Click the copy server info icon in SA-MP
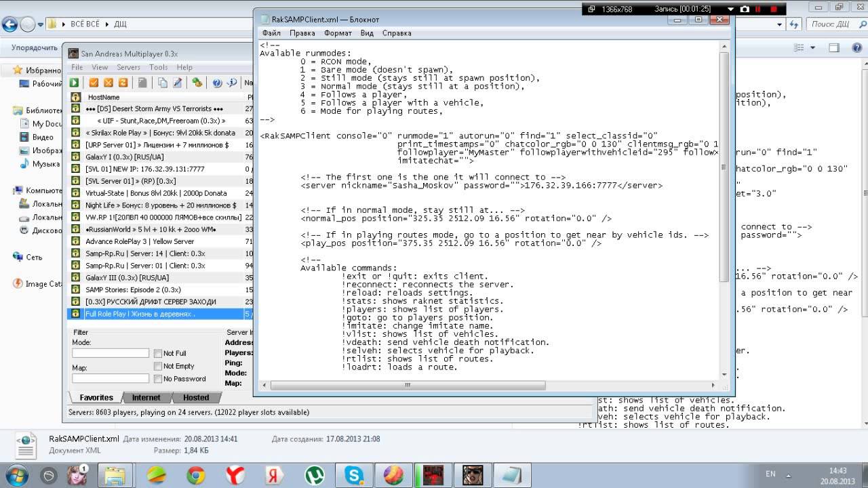Screen dimensions: 868x488 [x=163, y=83]
